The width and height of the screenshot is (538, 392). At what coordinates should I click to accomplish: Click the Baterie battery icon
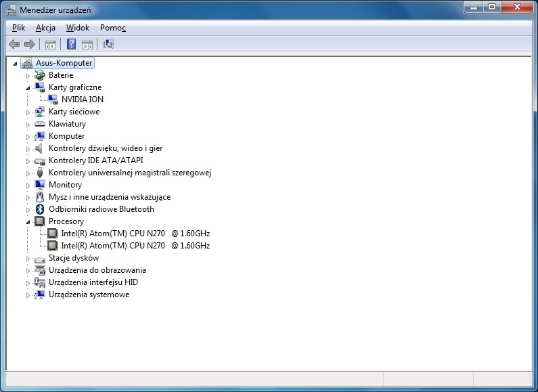[40, 75]
